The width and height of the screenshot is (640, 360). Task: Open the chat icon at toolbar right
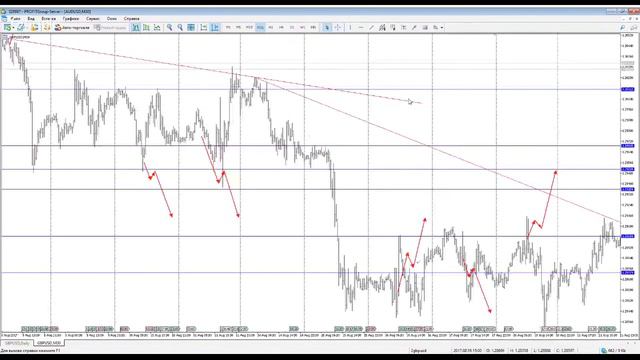click(633, 27)
